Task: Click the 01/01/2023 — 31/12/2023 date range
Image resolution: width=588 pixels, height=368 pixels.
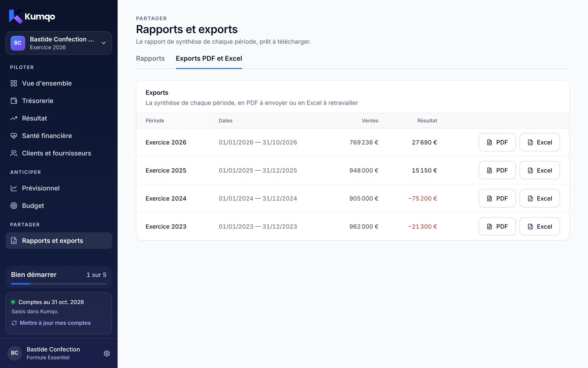Action: coord(258,227)
